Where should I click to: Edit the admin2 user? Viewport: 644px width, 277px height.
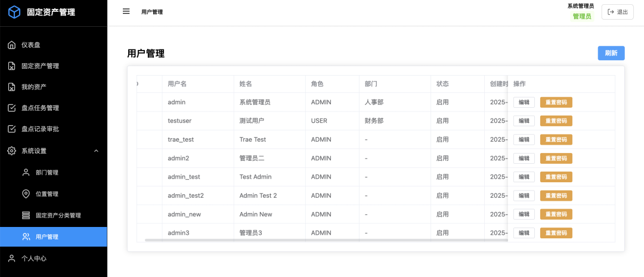(524, 158)
